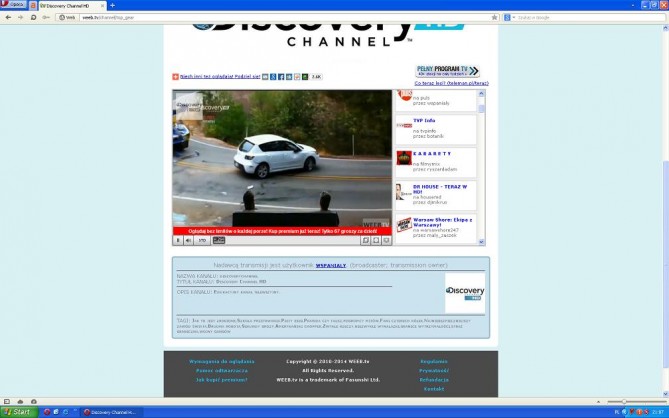The width and height of the screenshot is (669, 418).
Task: Share by email using the envelope icon
Action: click(x=265, y=77)
